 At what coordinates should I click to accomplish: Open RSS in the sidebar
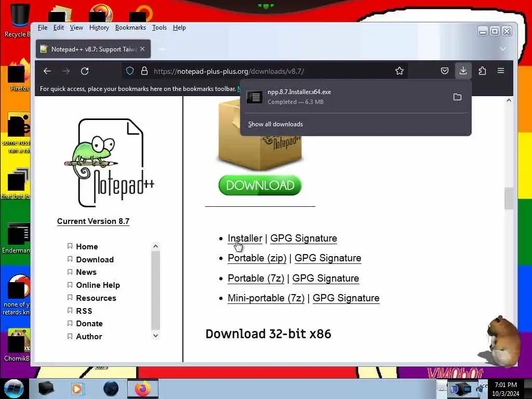tap(84, 311)
